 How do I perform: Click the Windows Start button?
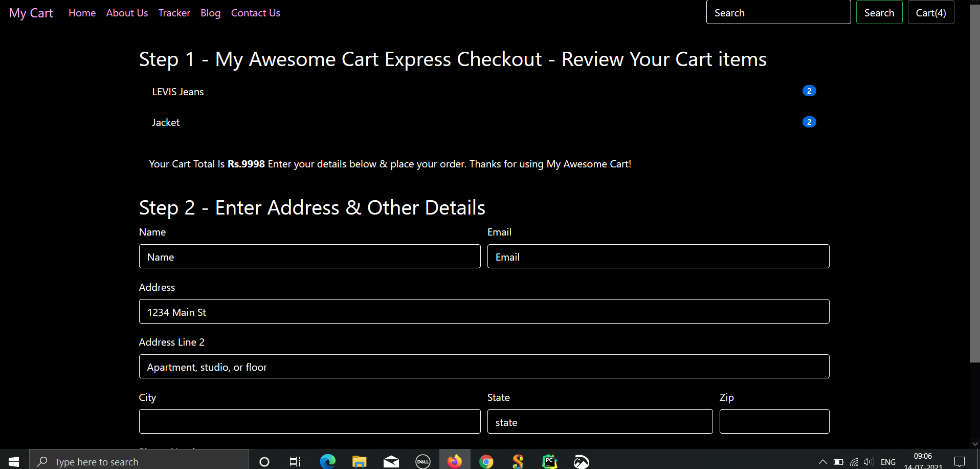(x=13, y=460)
